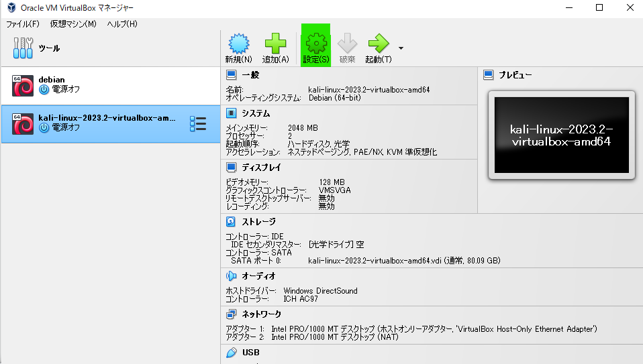The height and width of the screenshot is (364, 643).
Task: Open the ファイル(F) menu
Action: pyautogui.click(x=23, y=23)
